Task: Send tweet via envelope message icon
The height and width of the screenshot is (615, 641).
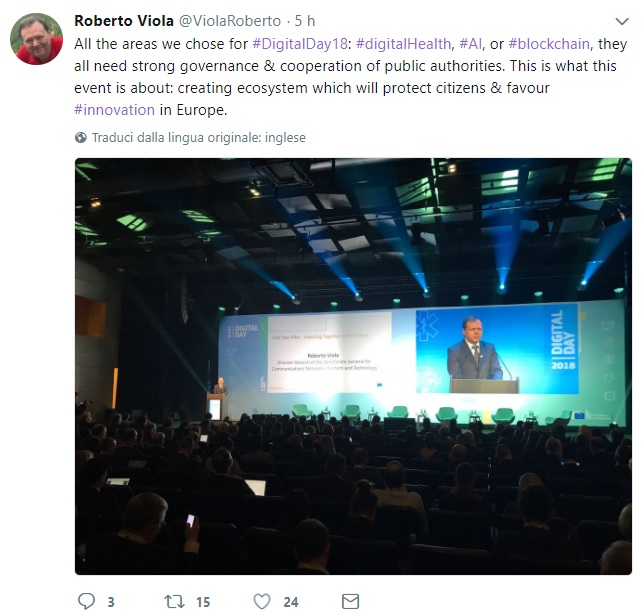Action: (x=350, y=602)
